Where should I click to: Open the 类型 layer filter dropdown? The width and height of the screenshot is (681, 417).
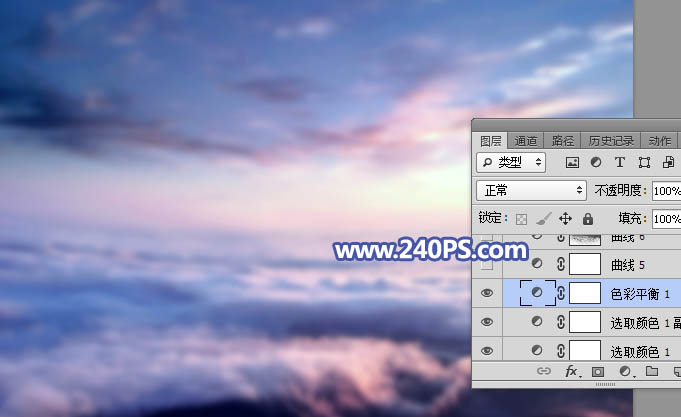511,162
